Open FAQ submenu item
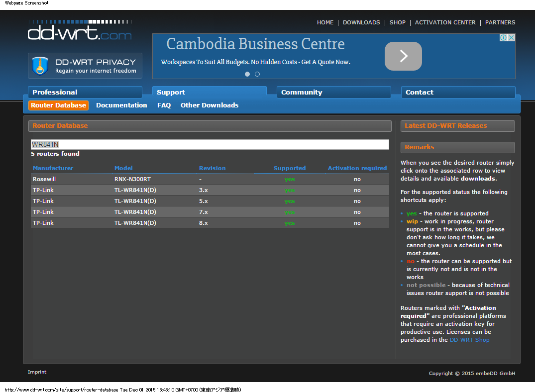 point(164,105)
